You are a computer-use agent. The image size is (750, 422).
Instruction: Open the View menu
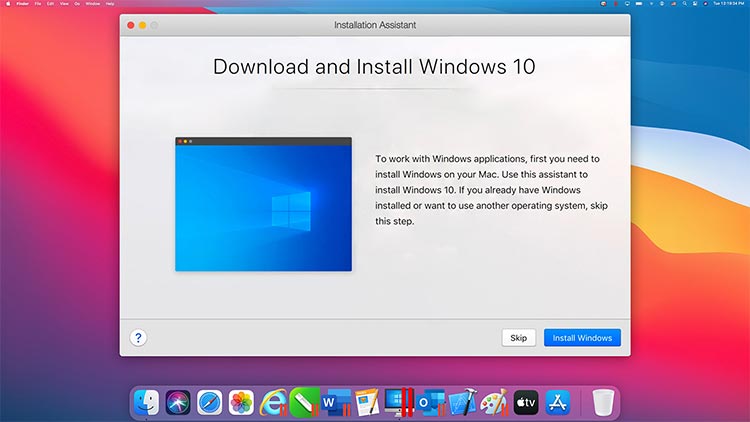pos(64,3)
